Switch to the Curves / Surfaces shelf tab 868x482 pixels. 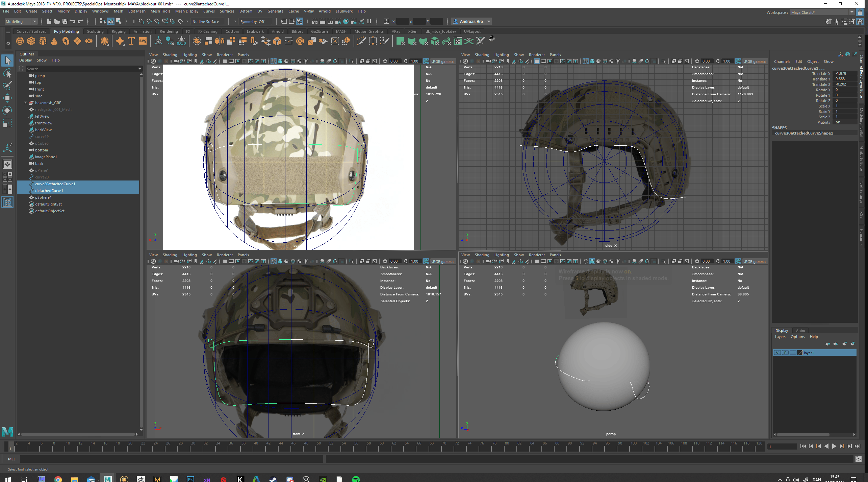point(31,31)
